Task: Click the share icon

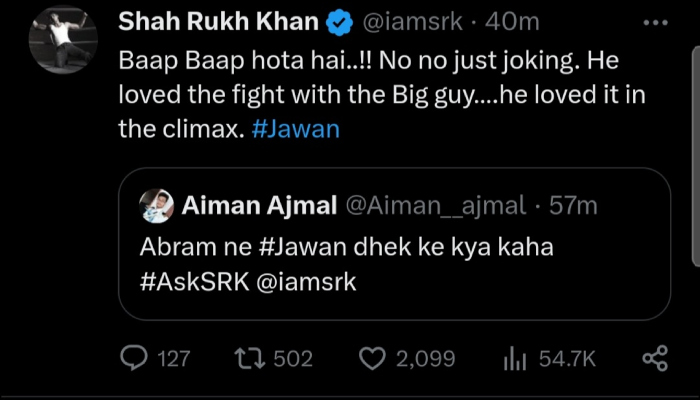Action: [654, 358]
